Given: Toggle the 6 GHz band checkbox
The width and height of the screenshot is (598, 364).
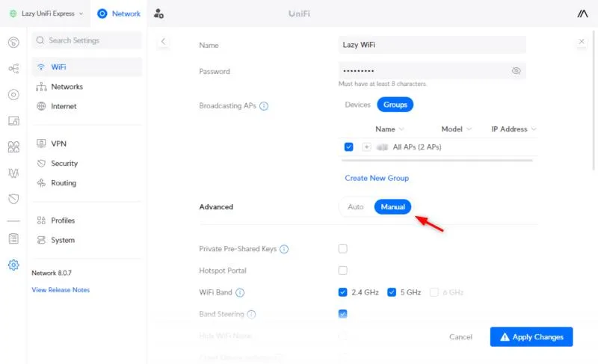Looking at the screenshot, I should [x=434, y=292].
